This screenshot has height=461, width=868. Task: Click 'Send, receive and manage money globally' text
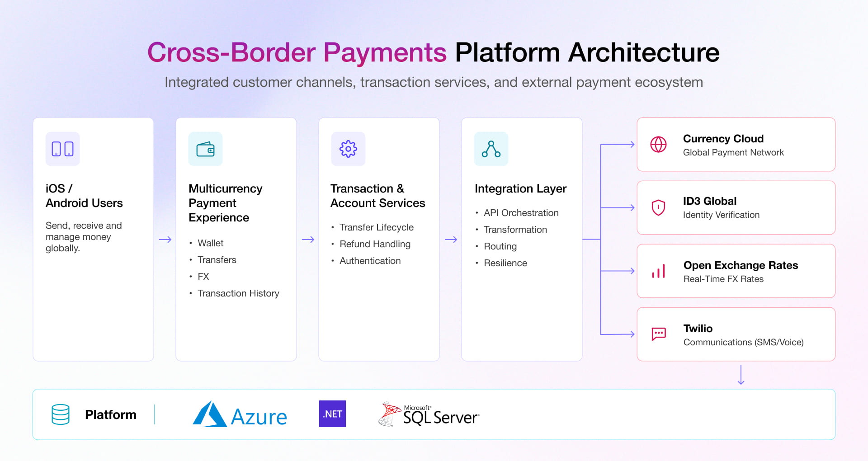[x=84, y=237]
